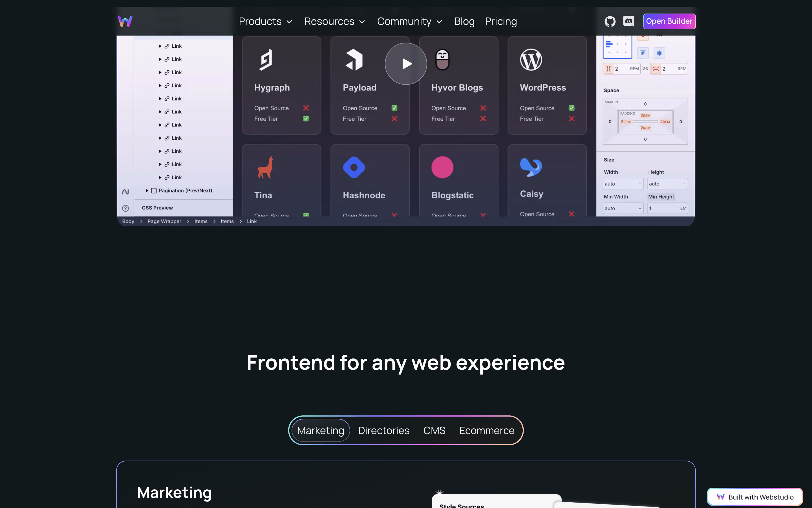
Task: Click Body in the breadcrumb bar
Action: 128,222
